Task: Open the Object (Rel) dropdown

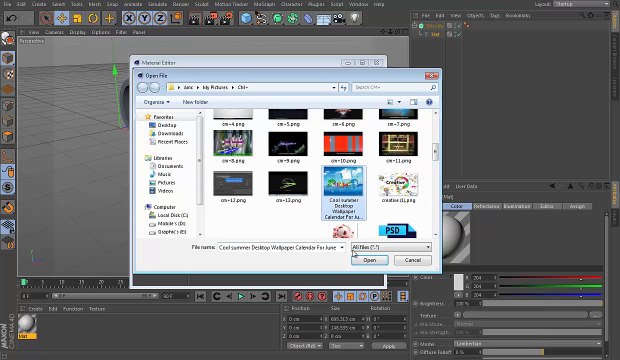Action: pyautogui.click(x=304, y=346)
